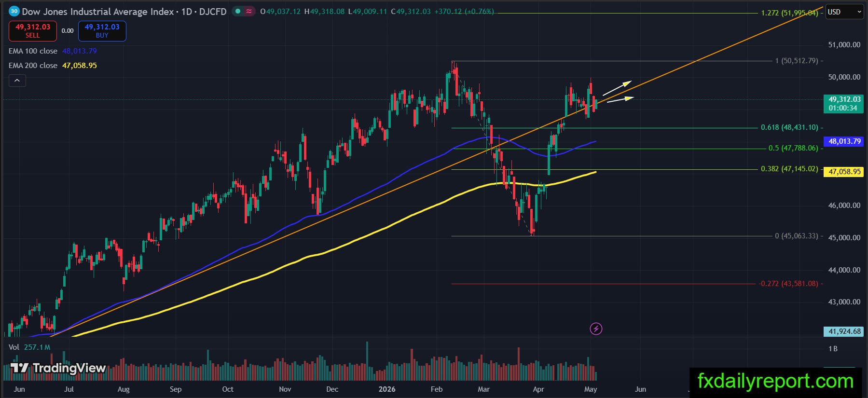Click the Vol 257.1 M legend
Image resolution: width=868 pixels, height=398 pixels.
click(x=29, y=347)
